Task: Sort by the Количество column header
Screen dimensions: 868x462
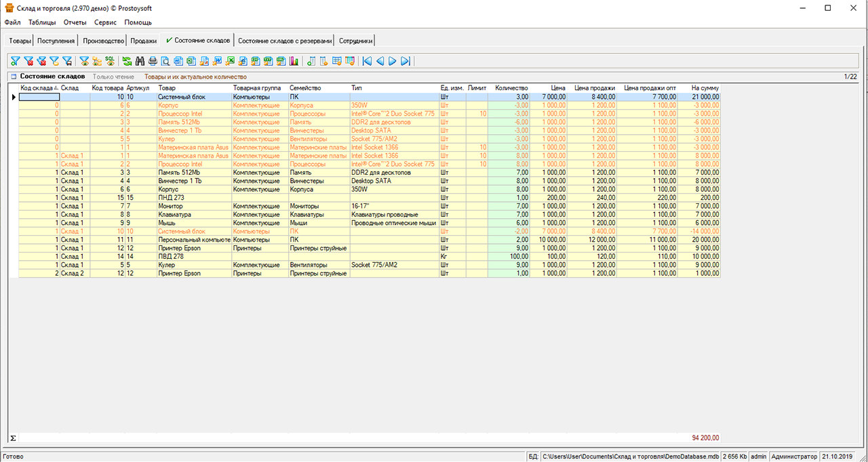Action: 511,88
